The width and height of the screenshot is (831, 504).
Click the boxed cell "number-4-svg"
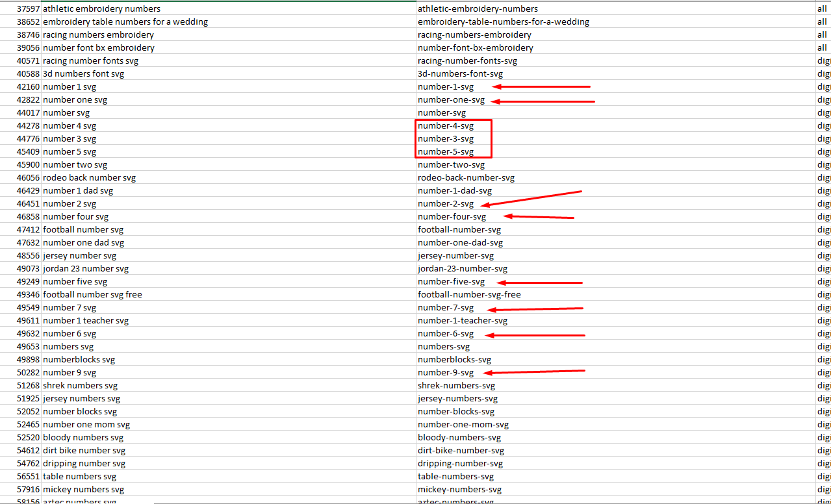click(x=446, y=126)
